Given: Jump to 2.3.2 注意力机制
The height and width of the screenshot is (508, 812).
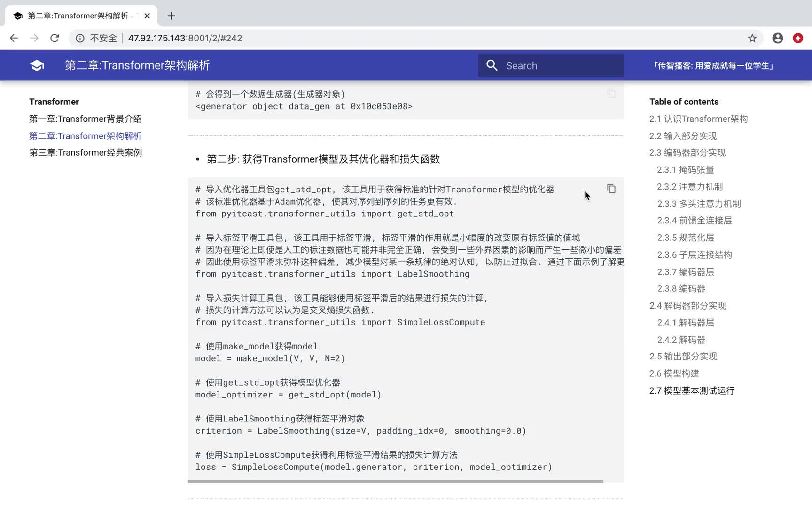Looking at the screenshot, I should [690, 187].
